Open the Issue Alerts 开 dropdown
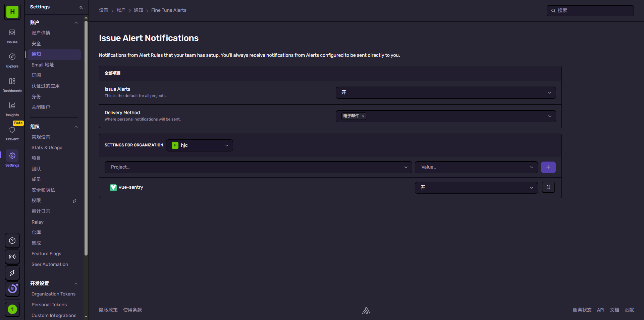Viewport: 644px width, 320px height. (x=445, y=93)
